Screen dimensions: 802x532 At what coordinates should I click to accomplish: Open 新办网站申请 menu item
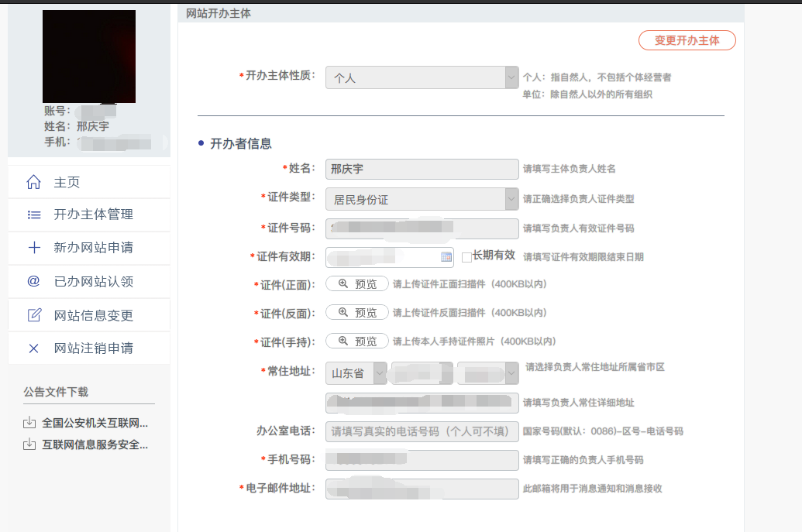click(x=89, y=248)
